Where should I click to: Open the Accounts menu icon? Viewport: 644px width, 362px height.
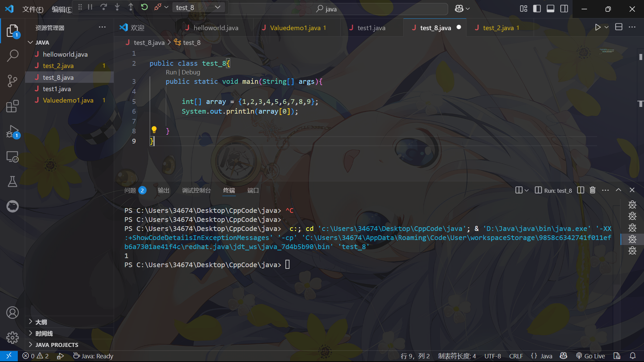coord(12,312)
